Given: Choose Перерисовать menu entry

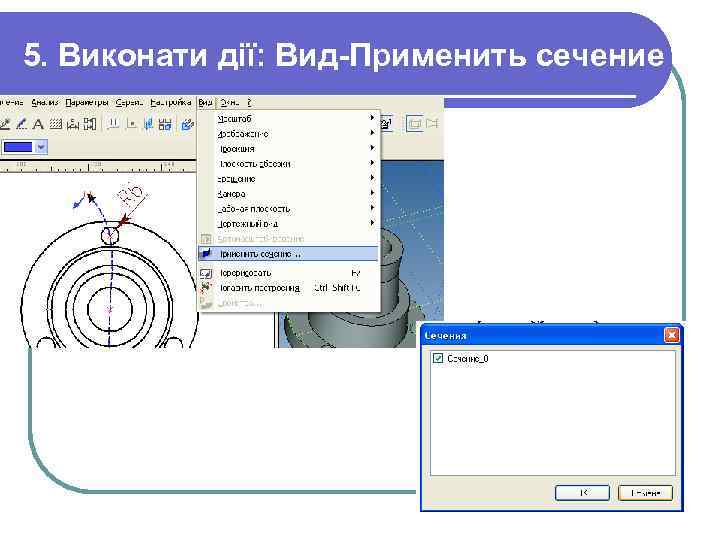Looking at the screenshot, I should point(288,273).
